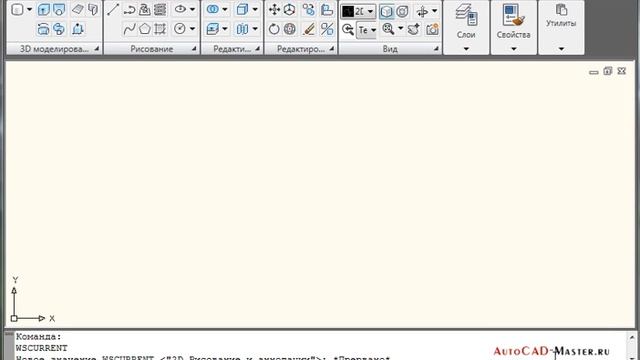
Task: Restore the drawing window size
Action: (608, 71)
